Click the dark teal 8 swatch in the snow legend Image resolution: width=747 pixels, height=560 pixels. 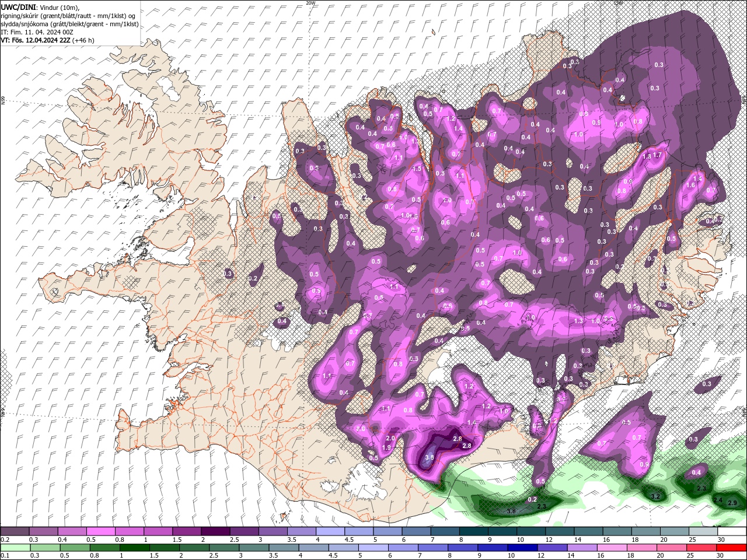point(473,531)
